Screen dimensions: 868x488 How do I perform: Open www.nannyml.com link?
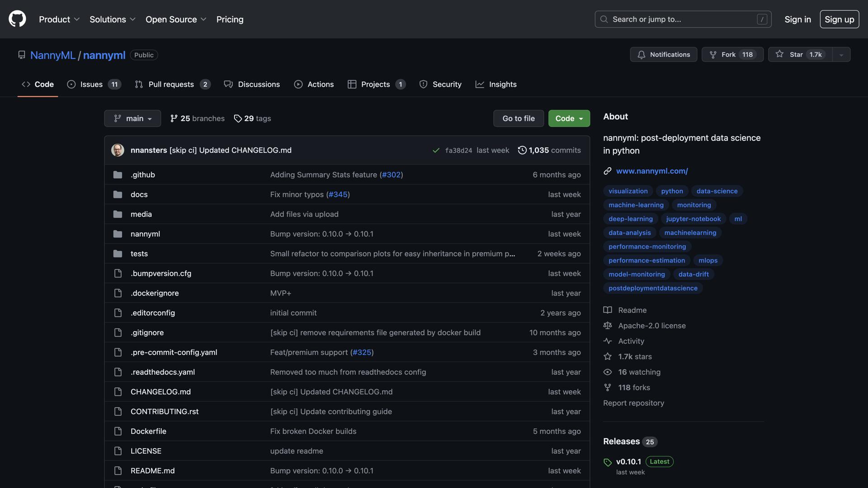(x=651, y=171)
